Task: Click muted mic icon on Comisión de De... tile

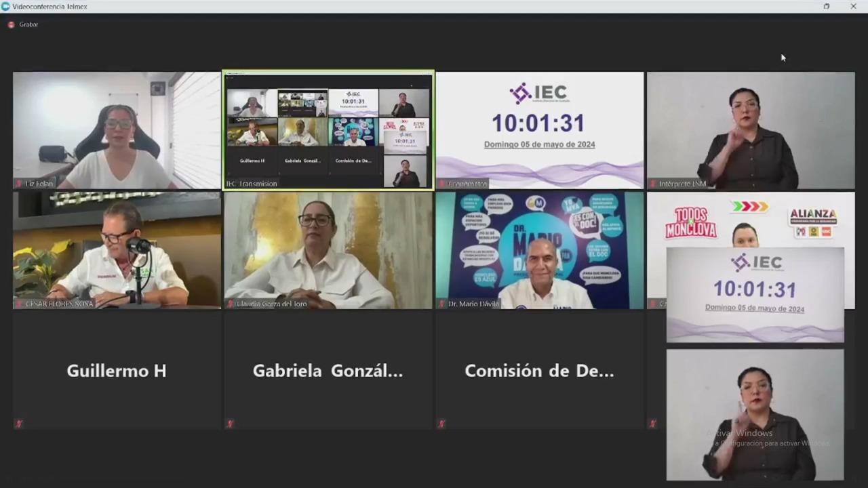Action: [441, 424]
